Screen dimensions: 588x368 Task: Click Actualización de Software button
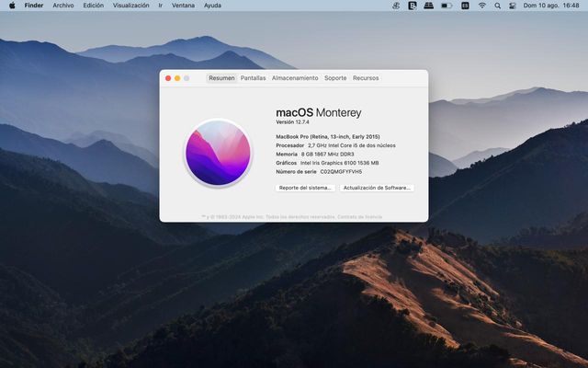[x=377, y=188]
